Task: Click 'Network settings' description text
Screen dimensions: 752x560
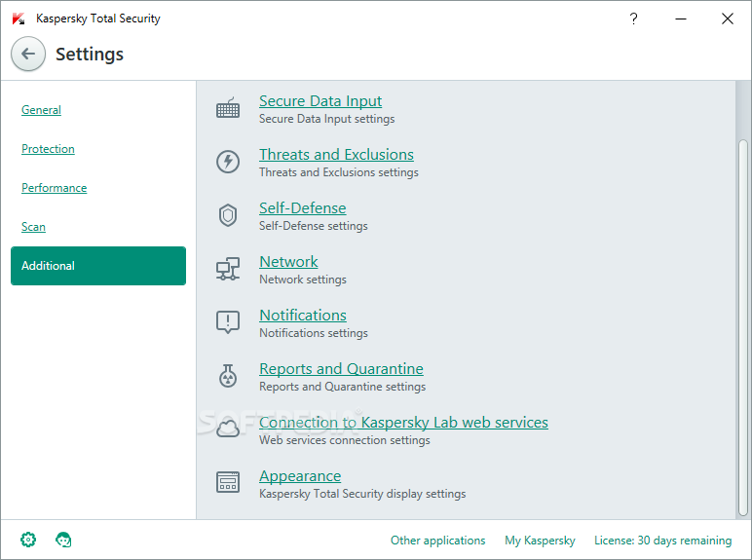Action: (x=303, y=280)
